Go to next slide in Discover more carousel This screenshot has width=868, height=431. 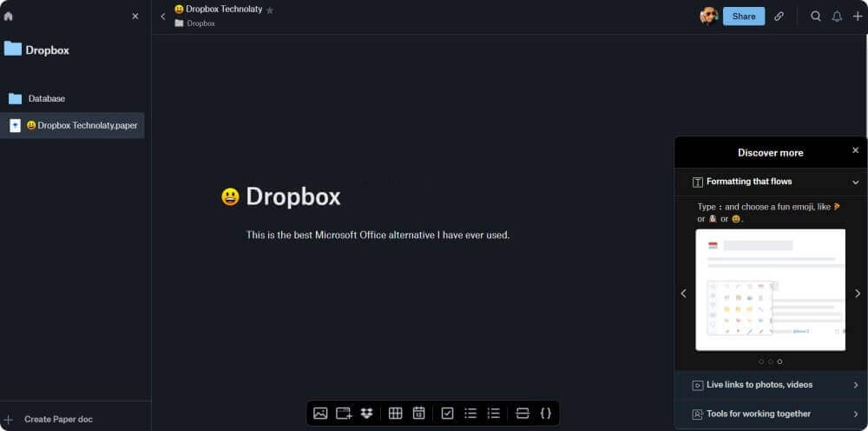(858, 294)
